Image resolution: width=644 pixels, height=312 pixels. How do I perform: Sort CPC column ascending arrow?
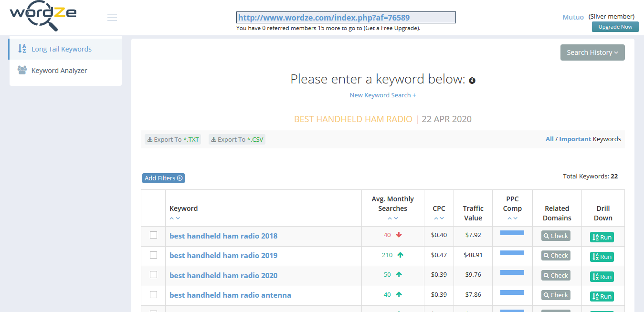click(436, 218)
